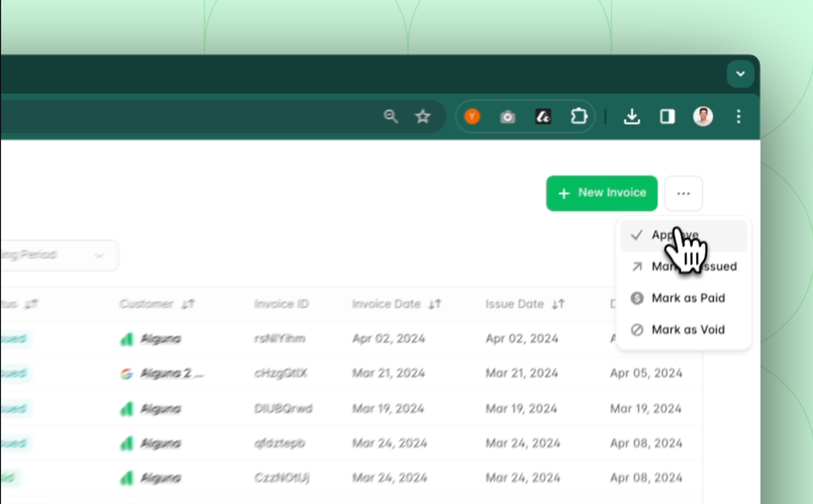813x504 pixels.
Task: Sort by the Customer column arrows
Action: [x=188, y=304]
